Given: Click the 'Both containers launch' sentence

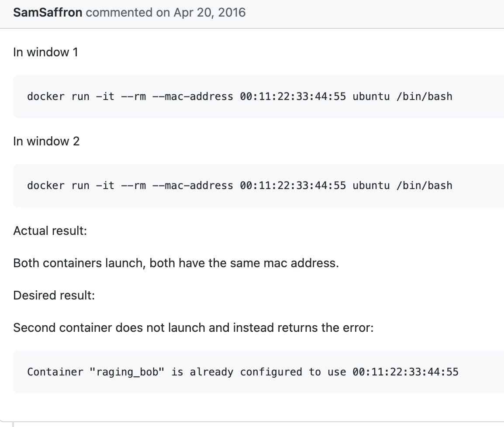Looking at the screenshot, I should click(176, 263).
